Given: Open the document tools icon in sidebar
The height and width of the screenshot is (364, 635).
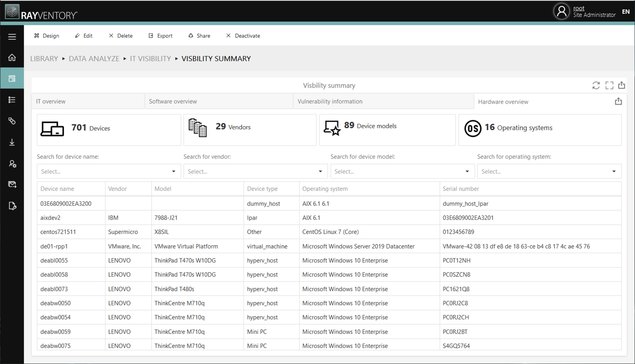Looking at the screenshot, I should (12, 206).
